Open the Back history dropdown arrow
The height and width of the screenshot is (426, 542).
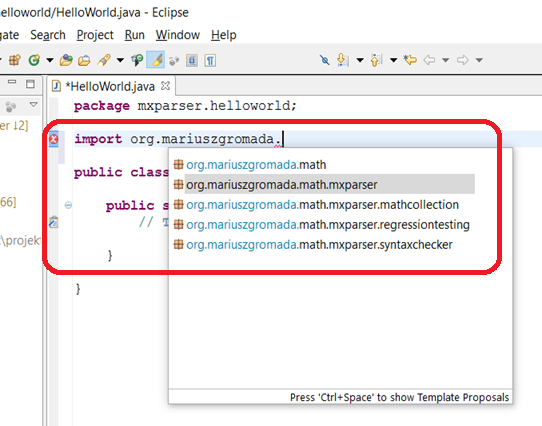coord(446,60)
